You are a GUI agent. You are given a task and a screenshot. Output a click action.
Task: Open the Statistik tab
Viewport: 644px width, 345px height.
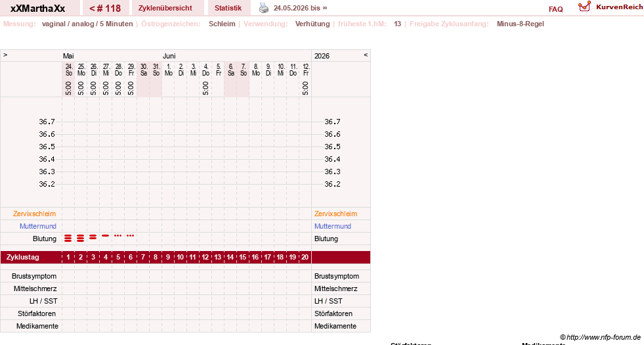coord(228,9)
